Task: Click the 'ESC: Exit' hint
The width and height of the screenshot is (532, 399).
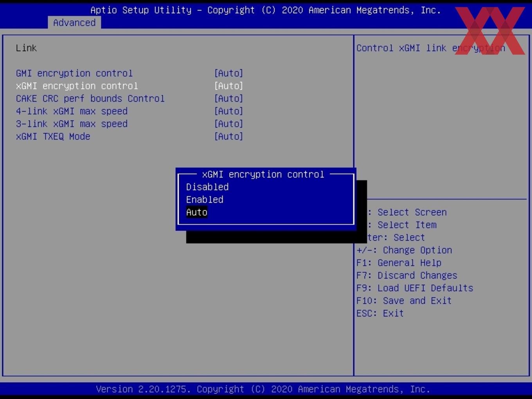Action: tap(380, 313)
